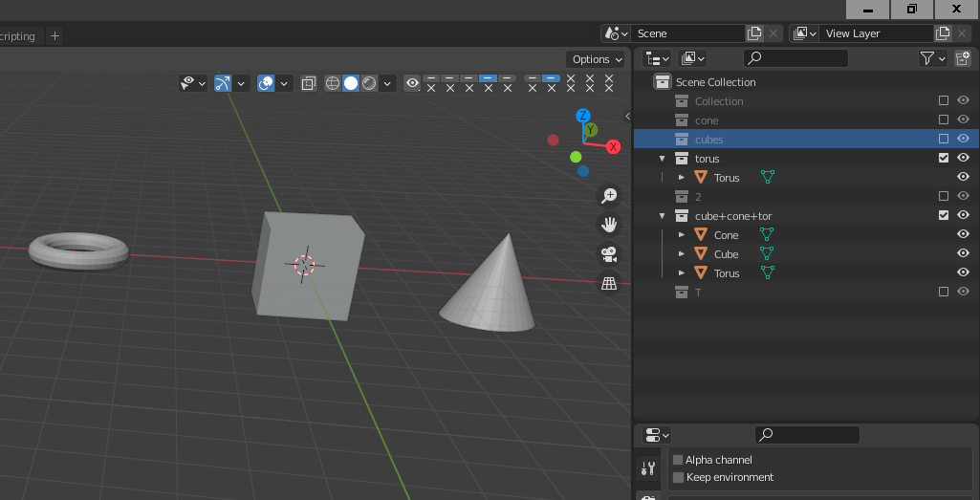This screenshot has height=500, width=980.
Task: Collapse the cube+cone+tor collection
Action: (x=663, y=216)
